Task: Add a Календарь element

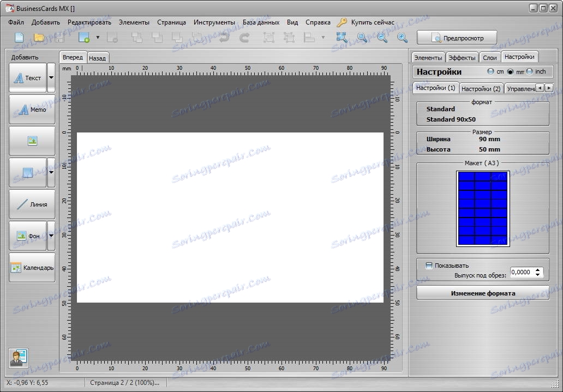Action: pyautogui.click(x=32, y=268)
